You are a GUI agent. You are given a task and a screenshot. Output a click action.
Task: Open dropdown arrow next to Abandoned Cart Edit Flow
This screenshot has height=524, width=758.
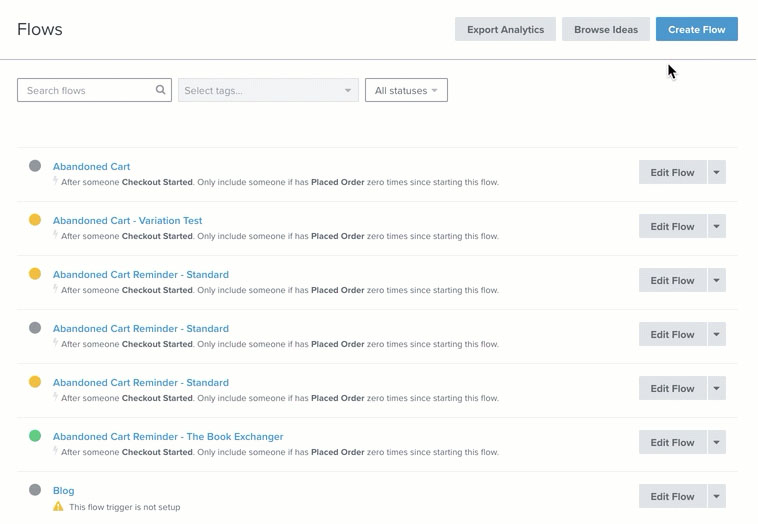point(716,172)
